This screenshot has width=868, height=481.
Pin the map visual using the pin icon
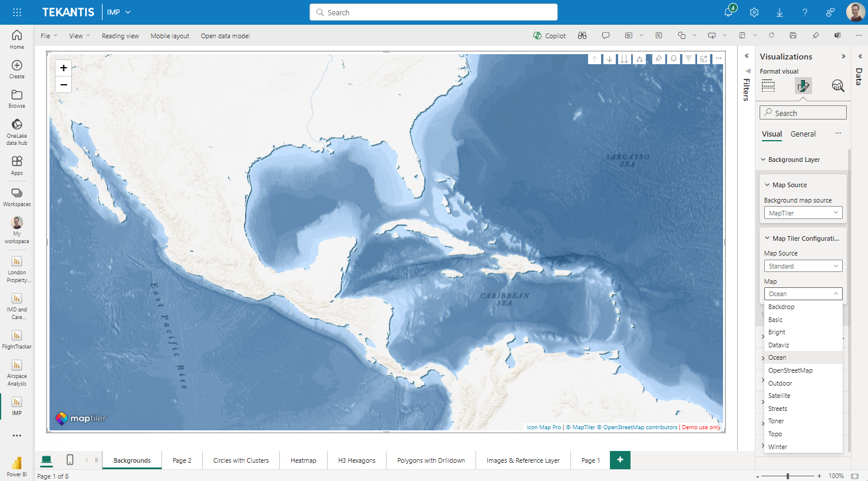pyautogui.click(x=658, y=58)
